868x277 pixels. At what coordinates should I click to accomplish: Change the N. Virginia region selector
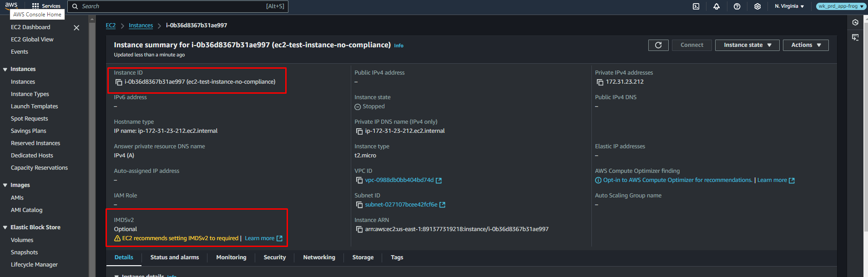click(x=789, y=6)
